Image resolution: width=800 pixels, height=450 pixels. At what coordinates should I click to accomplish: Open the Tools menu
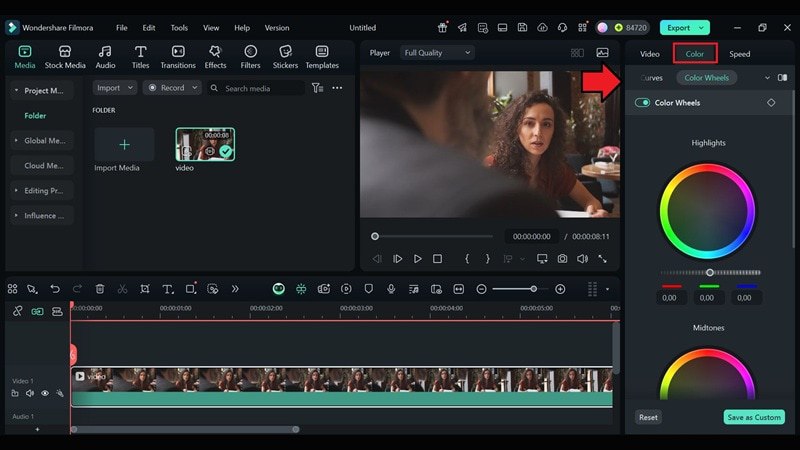[179, 28]
